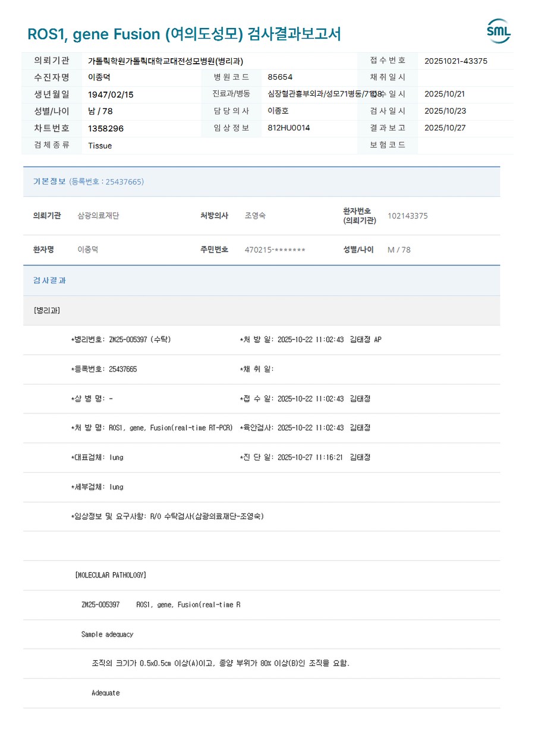Select the 대표검체: lung line
535x756 pixels.
(x=97, y=457)
